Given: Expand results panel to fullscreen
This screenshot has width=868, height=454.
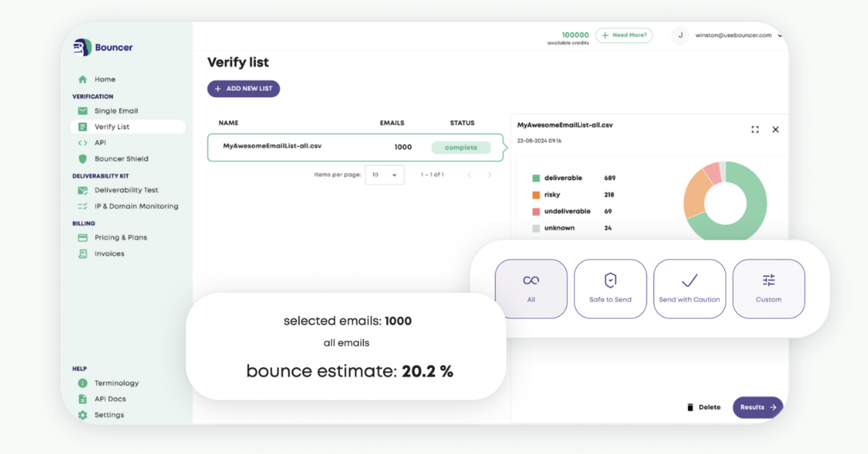Looking at the screenshot, I should (755, 129).
